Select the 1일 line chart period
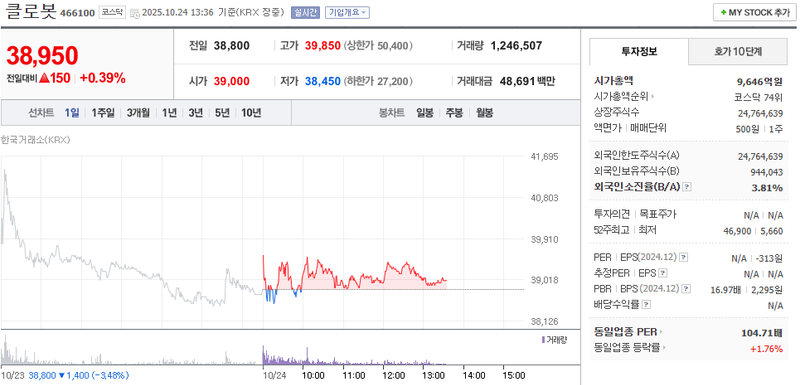Viewport: 800px width, 385px height. [71, 113]
